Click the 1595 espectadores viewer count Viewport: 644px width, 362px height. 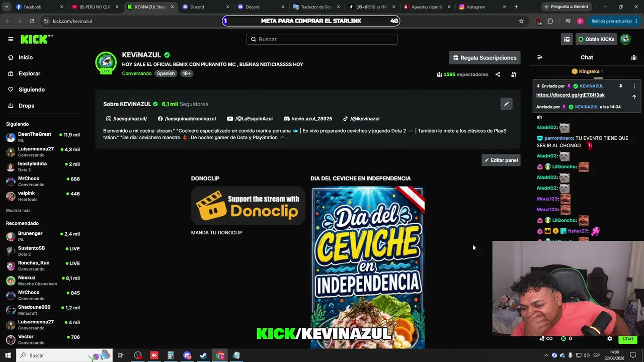coord(462,74)
